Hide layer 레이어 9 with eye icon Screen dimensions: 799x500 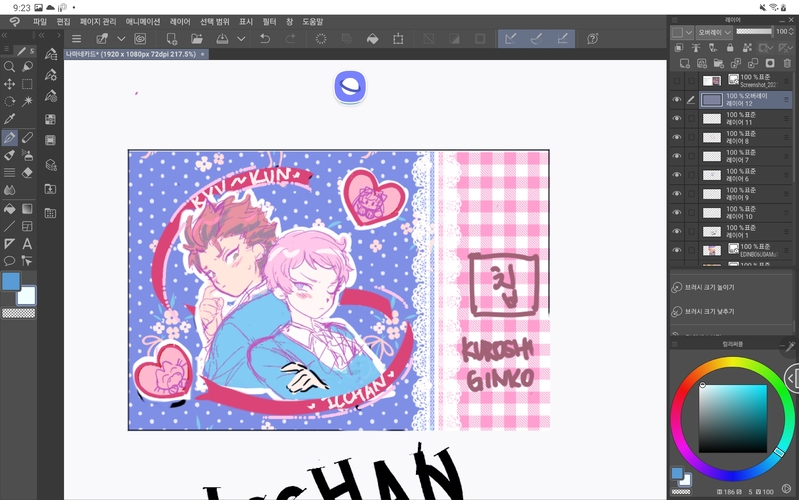click(x=677, y=194)
